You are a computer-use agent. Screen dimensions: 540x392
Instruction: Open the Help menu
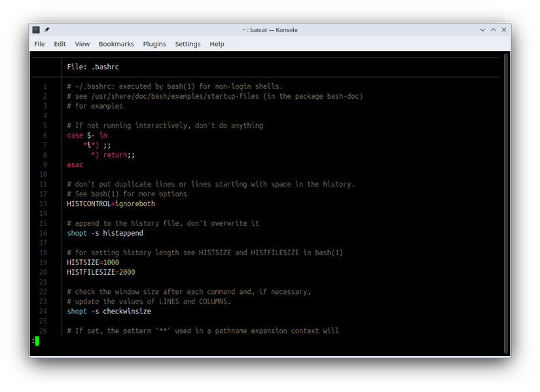(x=217, y=44)
